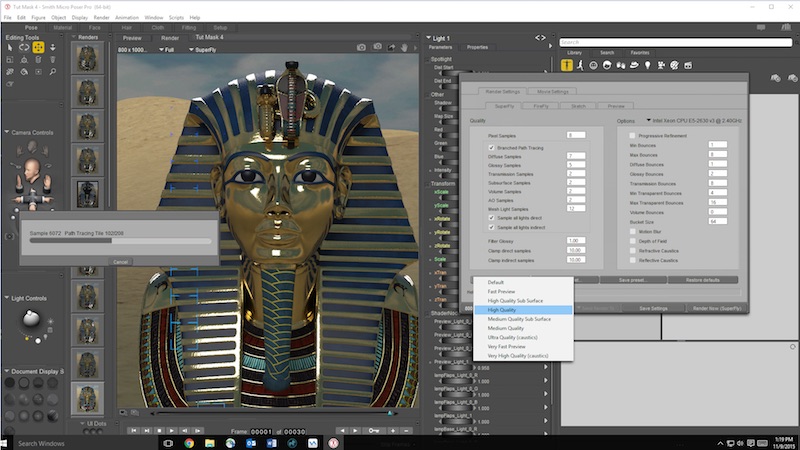Collapse the Transform parameter group
Screen dimensions: 800x450
pyautogui.click(x=428, y=184)
